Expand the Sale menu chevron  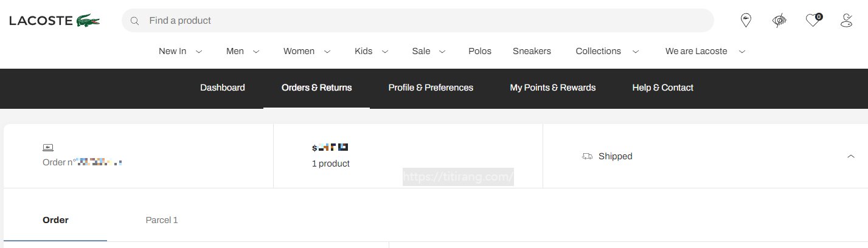[x=442, y=52]
